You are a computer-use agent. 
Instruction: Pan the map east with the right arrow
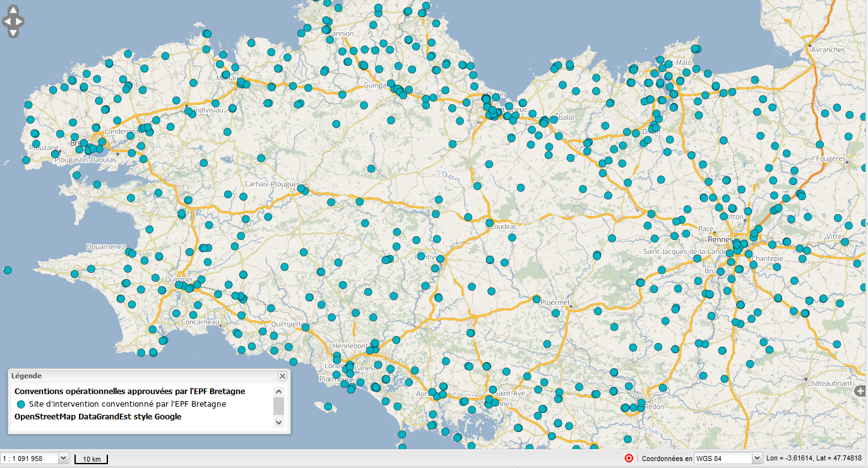[20, 21]
